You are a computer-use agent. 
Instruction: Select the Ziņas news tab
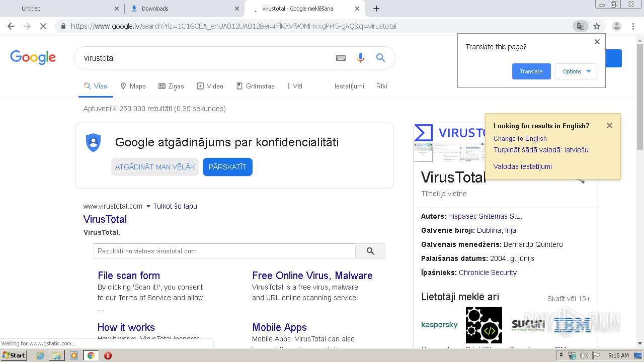tap(171, 86)
